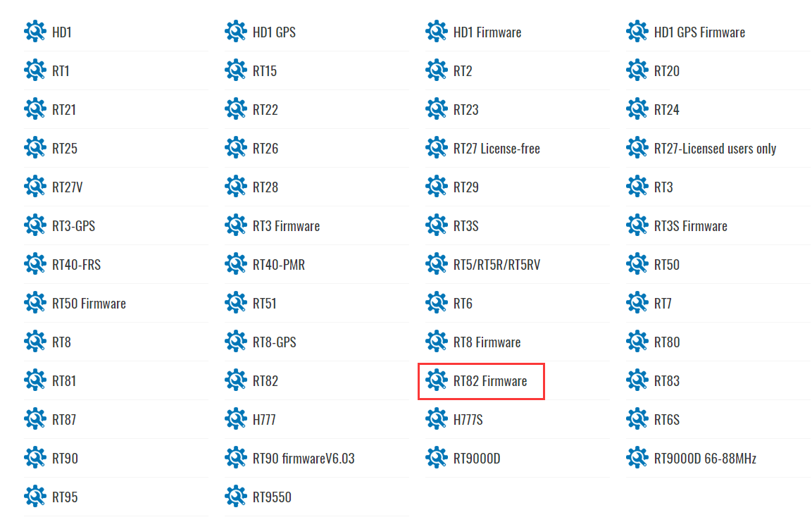Open the RT3S Firmware download link

[x=690, y=226]
